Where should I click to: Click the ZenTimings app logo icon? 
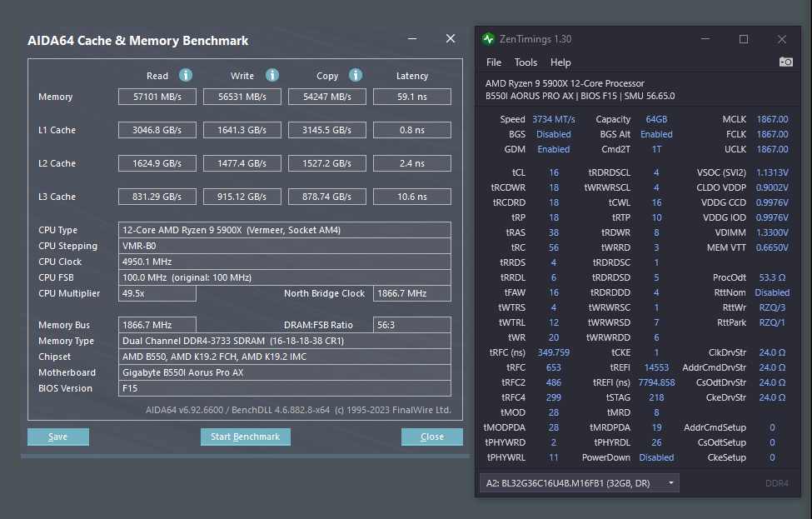(x=488, y=39)
